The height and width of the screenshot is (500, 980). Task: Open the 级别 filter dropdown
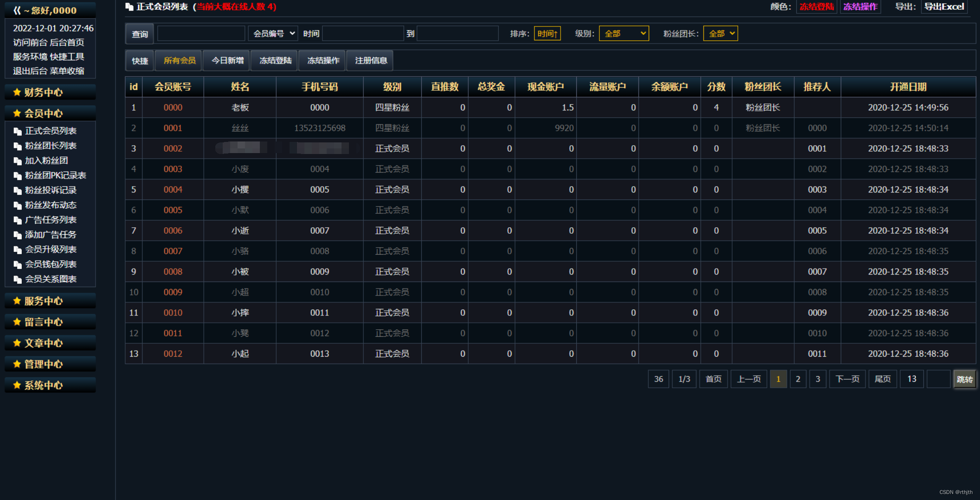(x=624, y=33)
